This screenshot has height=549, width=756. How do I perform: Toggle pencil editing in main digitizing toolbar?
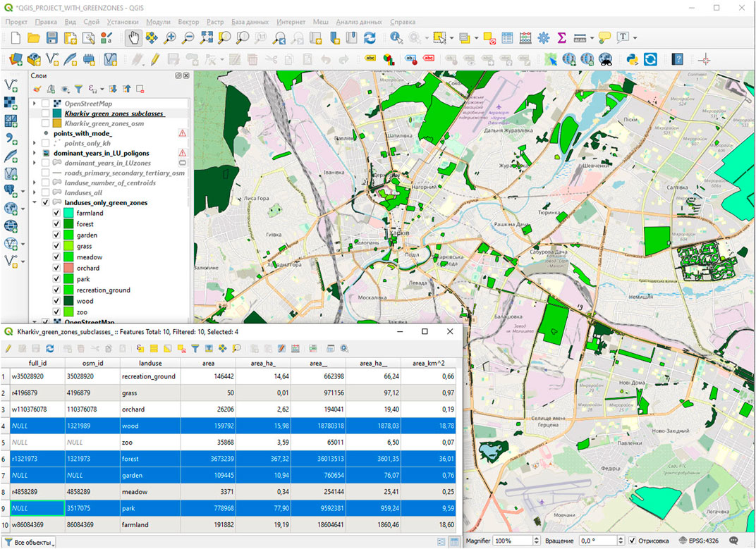155,60
